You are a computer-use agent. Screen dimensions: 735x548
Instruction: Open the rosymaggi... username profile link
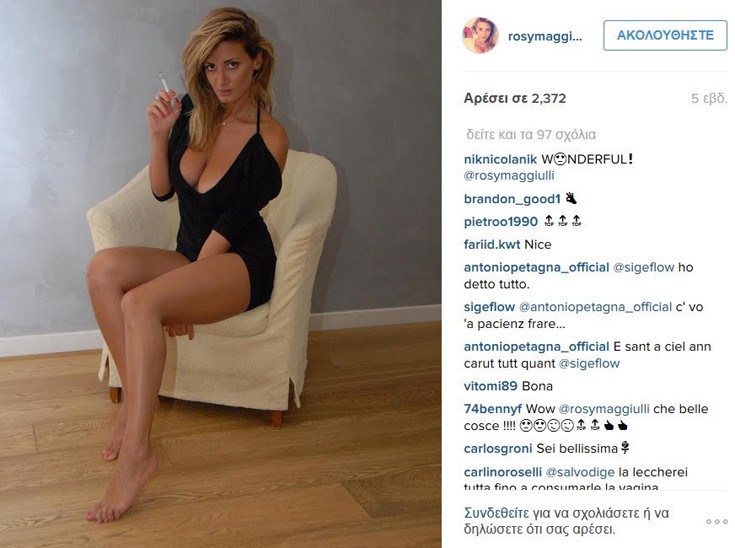(x=545, y=37)
